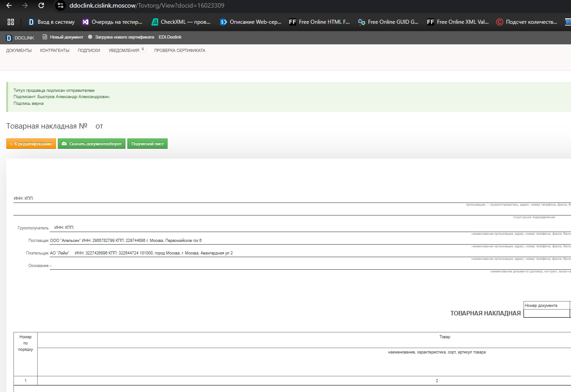Click the browser forward arrow
The width and height of the screenshot is (571, 392).
tap(25, 6)
